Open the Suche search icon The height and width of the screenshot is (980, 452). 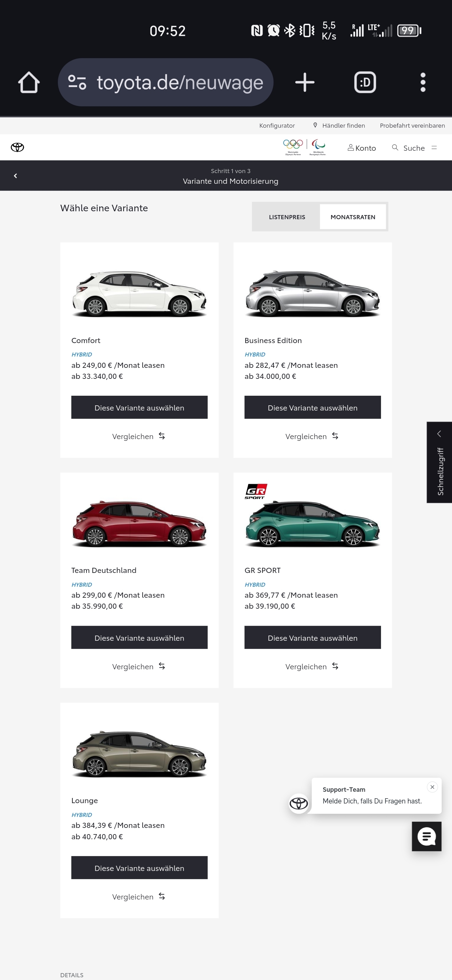(395, 148)
